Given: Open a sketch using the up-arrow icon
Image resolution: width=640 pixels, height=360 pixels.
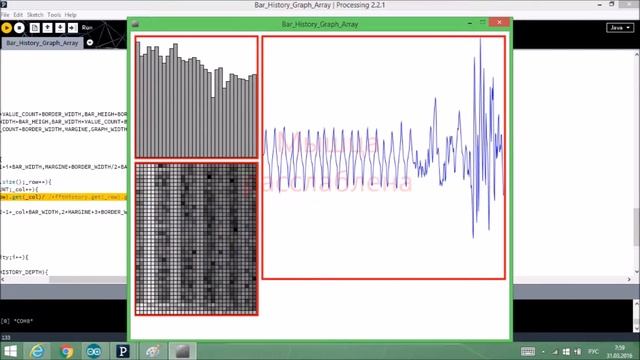Looking at the screenshot, I should point(47,28).
